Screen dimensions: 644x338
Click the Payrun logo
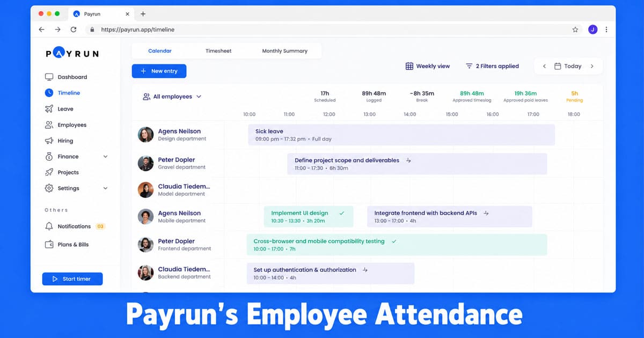click(x=72, y=53)
